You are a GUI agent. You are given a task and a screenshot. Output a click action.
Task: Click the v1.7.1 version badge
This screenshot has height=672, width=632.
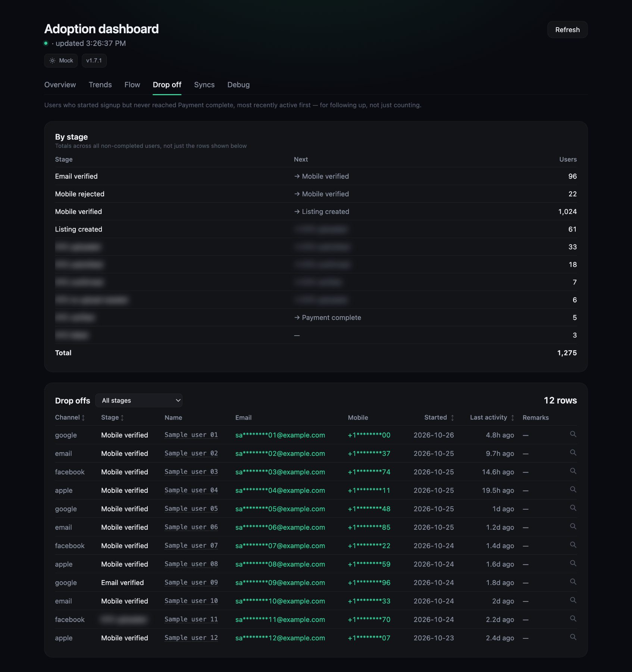tap(94, 60)
